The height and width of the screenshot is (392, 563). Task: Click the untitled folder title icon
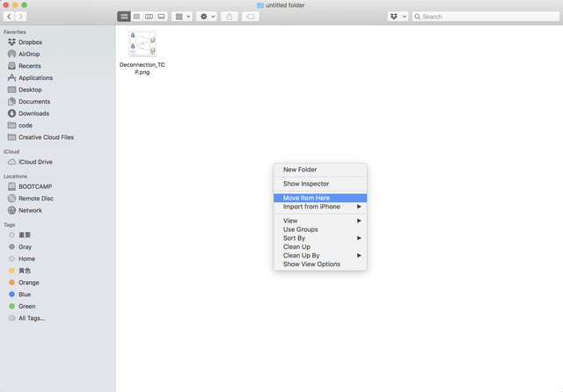(x=260, y=5)
